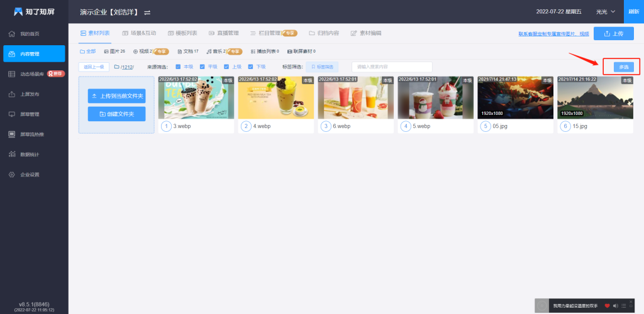Uncheck the 本级 source filter checkbox

(179, 67)
